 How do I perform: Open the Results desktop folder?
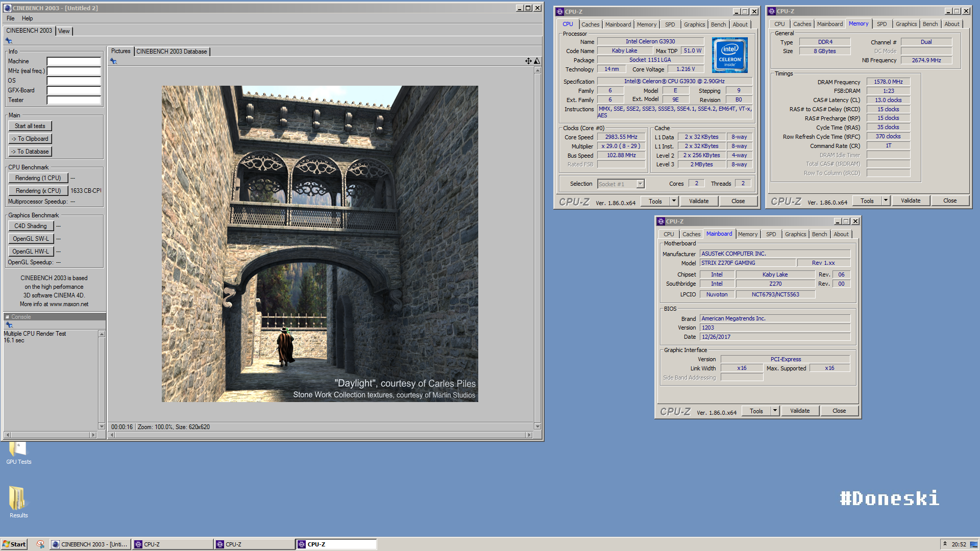18,502
